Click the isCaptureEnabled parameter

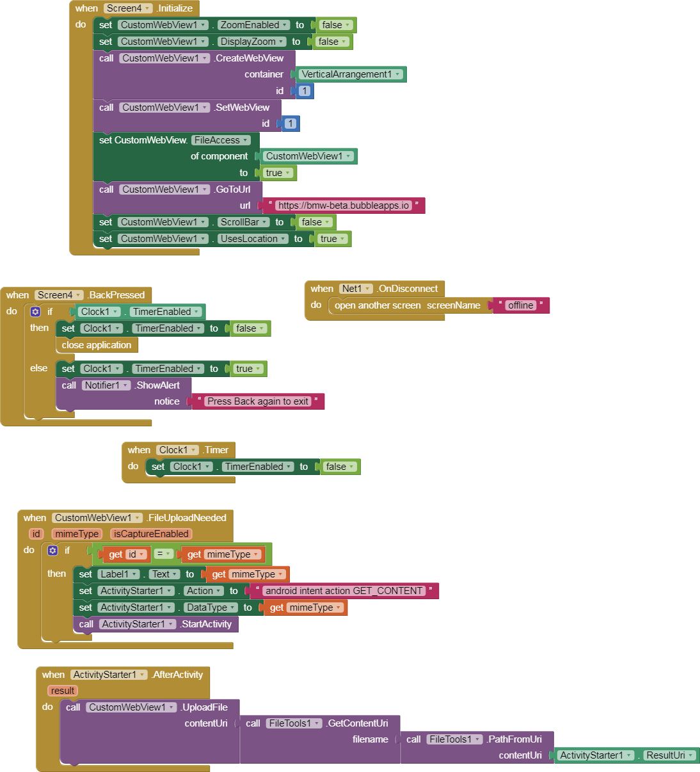coord(151,534)
